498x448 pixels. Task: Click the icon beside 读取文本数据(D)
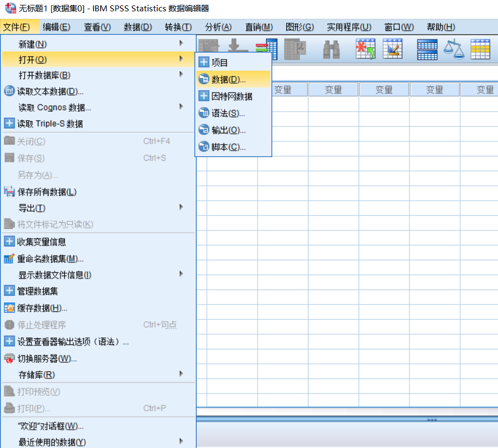click(x=9, y=91)
